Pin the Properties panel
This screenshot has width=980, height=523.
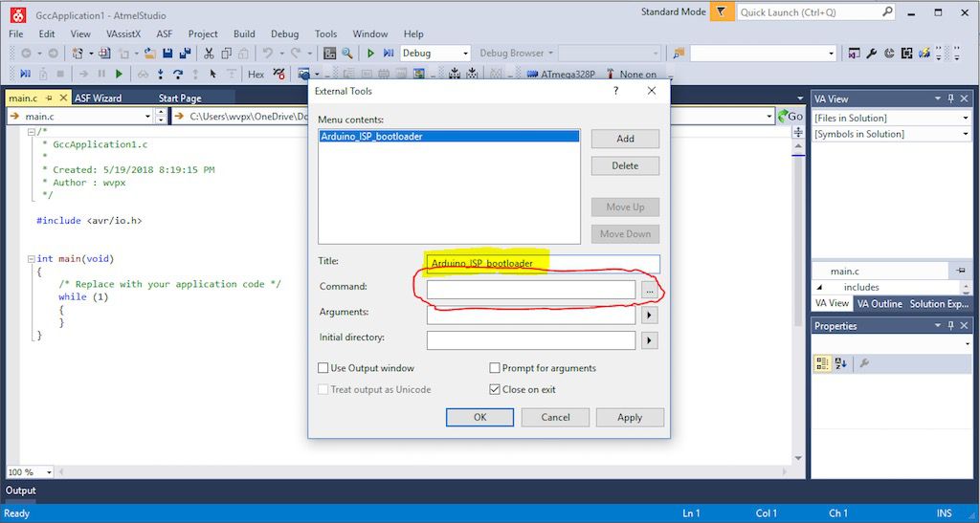point(950,326)
